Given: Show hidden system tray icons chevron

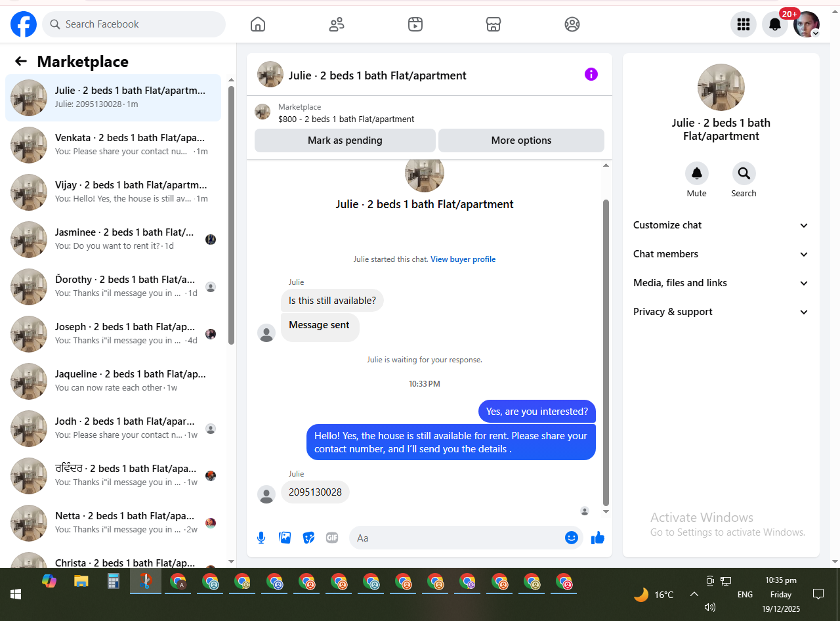Looking at the screenshot, I should click(694, 594).
